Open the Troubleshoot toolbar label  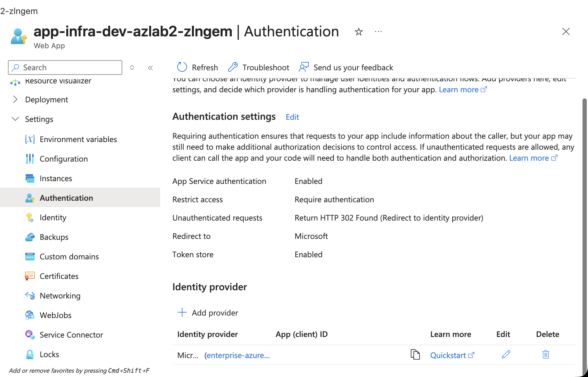266,68
